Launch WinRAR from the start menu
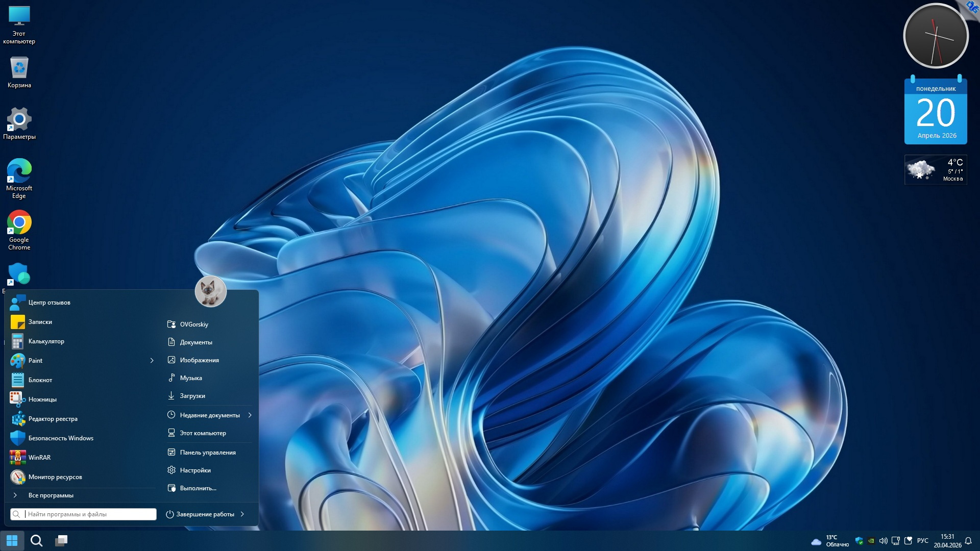Viewport: 980px width, 551px height. pos(39,458)
